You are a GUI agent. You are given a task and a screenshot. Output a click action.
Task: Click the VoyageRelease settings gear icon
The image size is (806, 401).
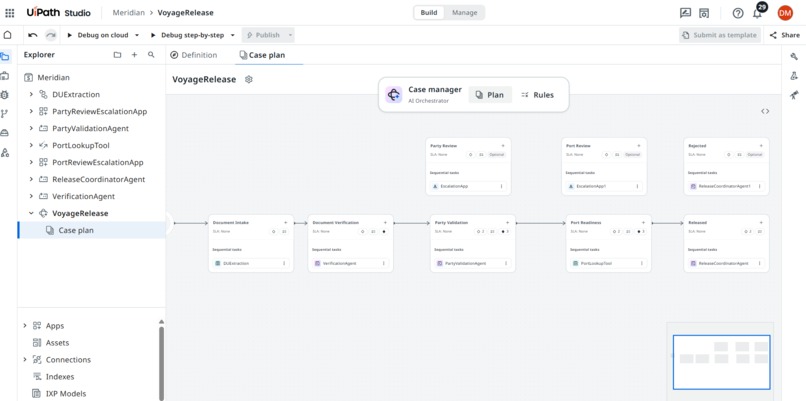249,79
